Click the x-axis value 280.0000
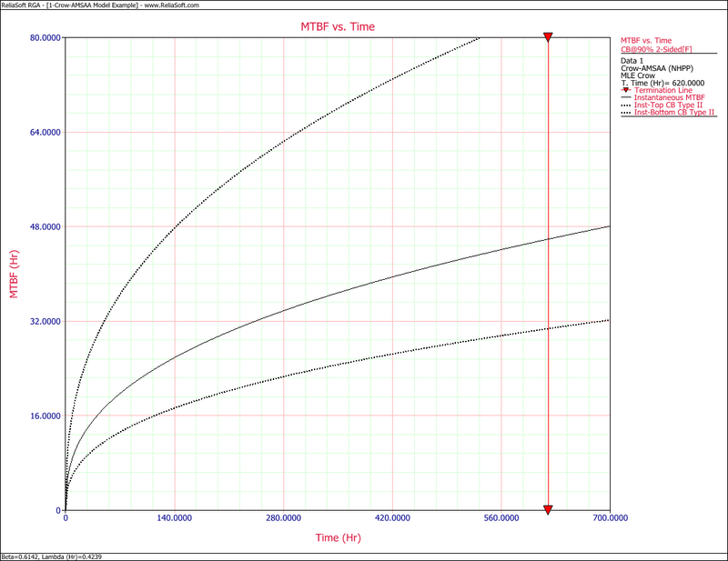This screenshot has height=561, width=728. tap(283, 518)
